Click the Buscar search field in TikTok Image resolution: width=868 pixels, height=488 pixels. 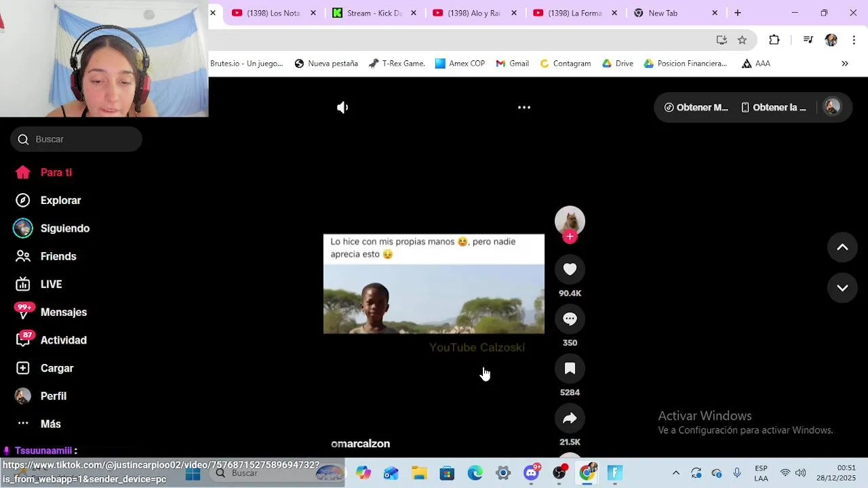pyautogui.click(x=76, y=139)
